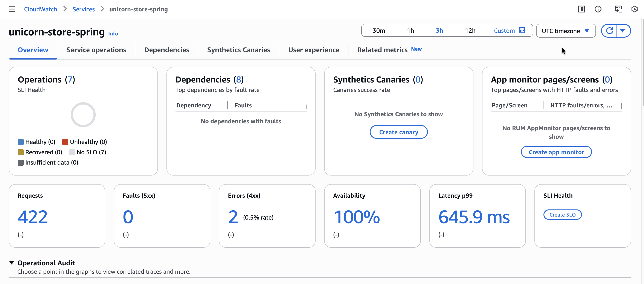Switch to the Service operations tab
This screenshot has height=284, width=644.
(96, 50)
